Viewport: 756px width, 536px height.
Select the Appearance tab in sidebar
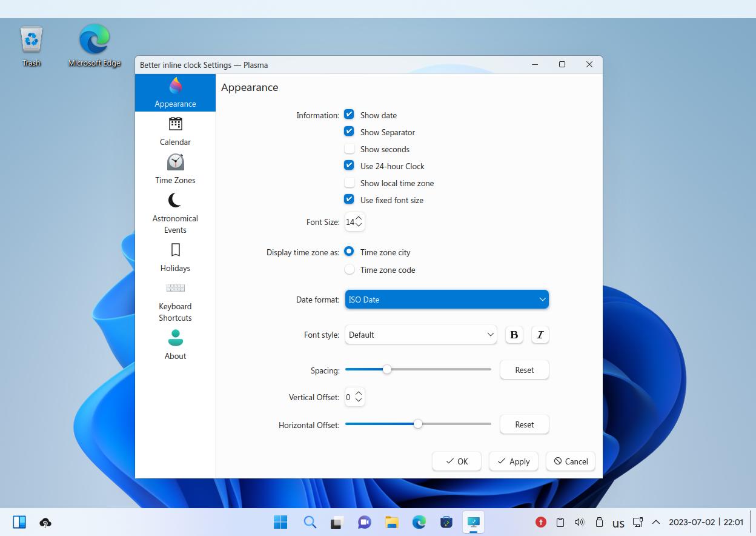click(175, 92)
